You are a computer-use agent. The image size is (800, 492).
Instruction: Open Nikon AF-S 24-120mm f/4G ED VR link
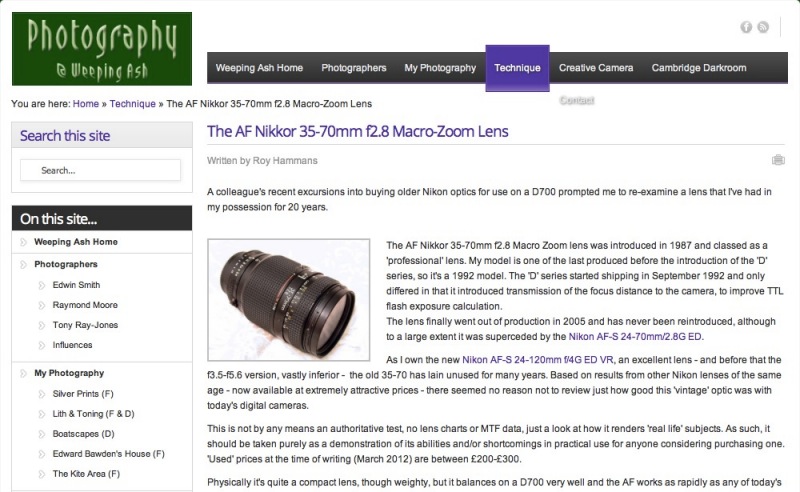[x=538, y=359]
